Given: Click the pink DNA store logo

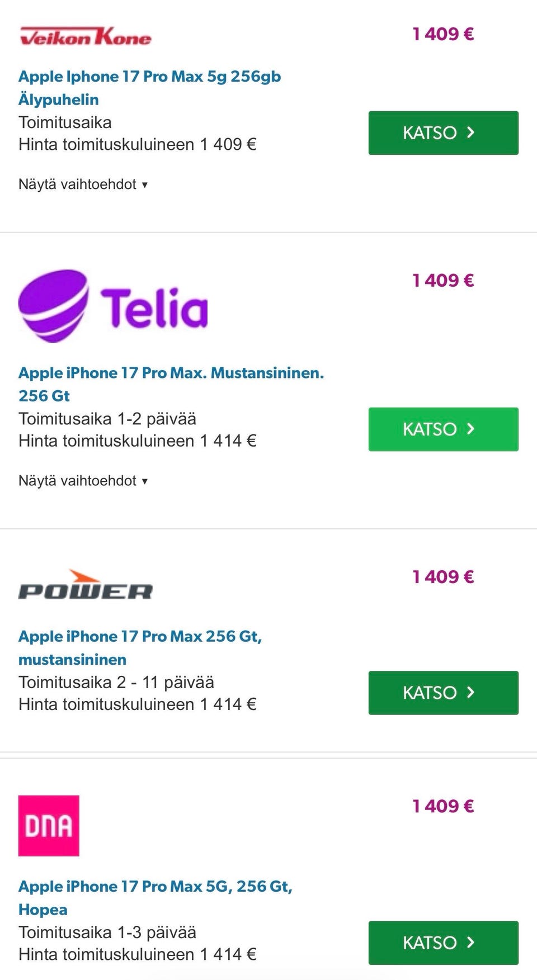Looking at the screenshot, I should tap(49, 825).
